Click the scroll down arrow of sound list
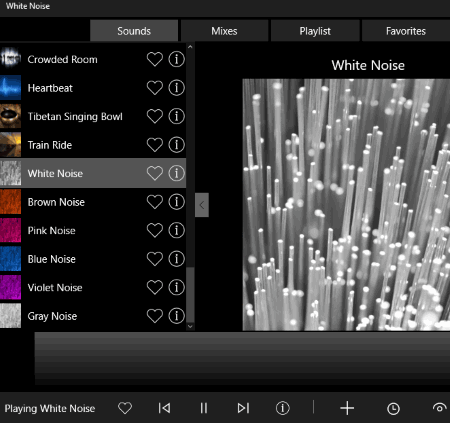This screenshot has width=450, height=423. pos(190,326)
